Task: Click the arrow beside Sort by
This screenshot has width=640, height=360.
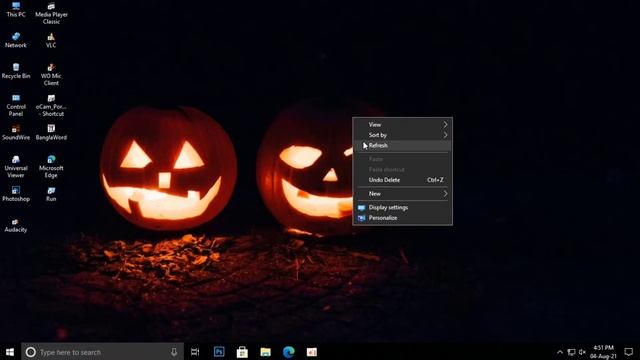Action: [x=445, y=135]
